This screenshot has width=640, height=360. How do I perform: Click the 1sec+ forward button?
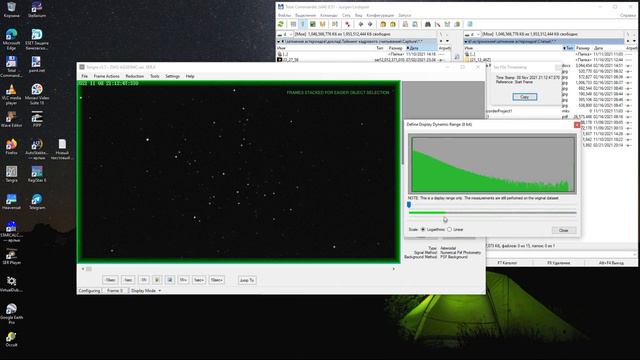tap(199, 280)
